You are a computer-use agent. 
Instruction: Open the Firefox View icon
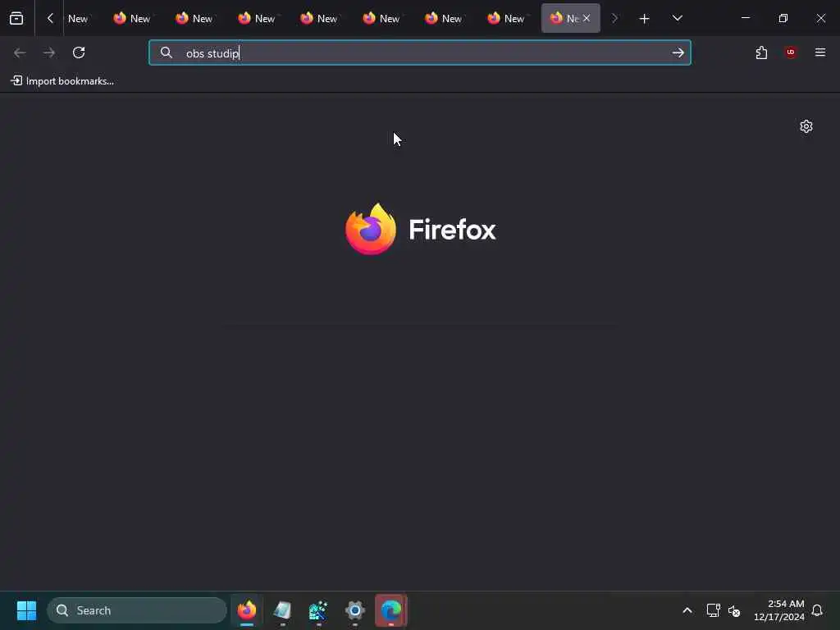16,18
